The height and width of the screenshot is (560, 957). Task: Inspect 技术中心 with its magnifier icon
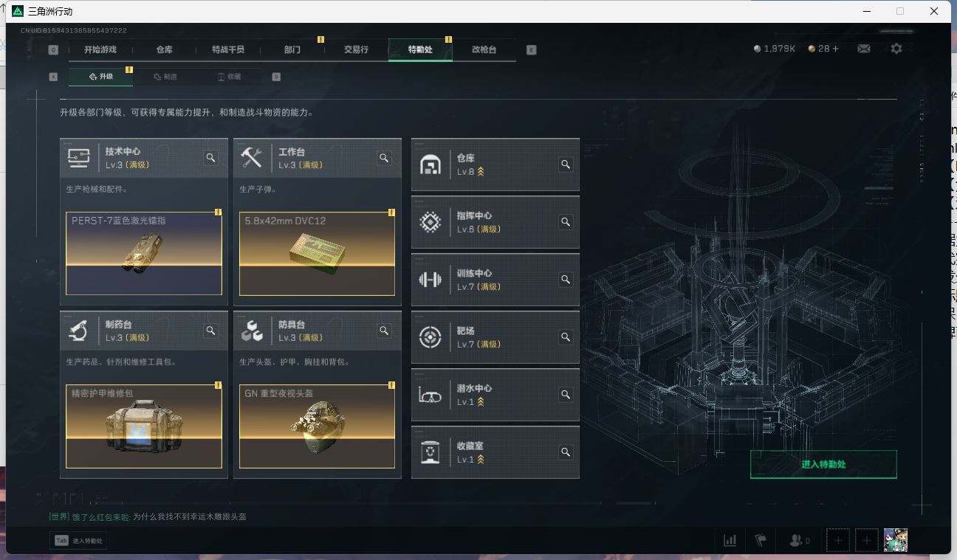tap(211, 158)
